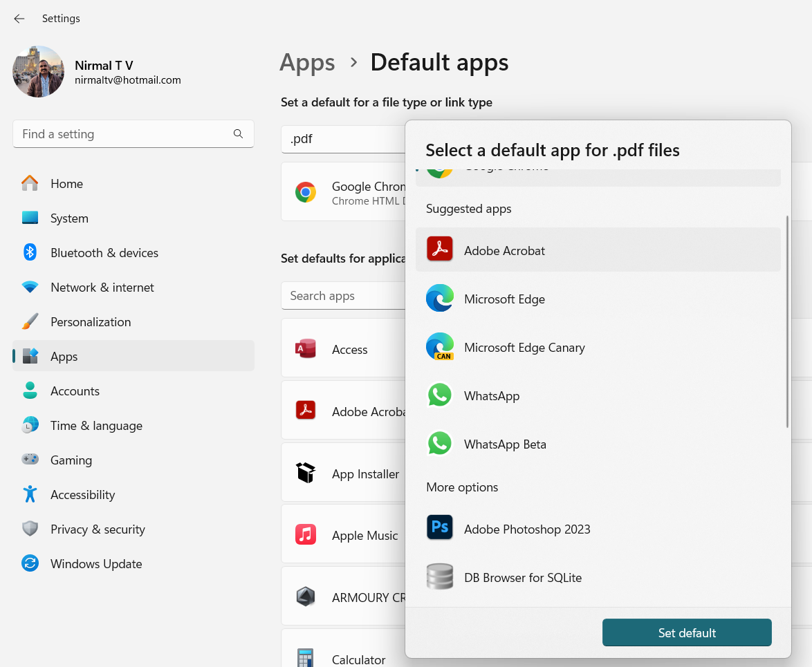Select Adobe Photoshop 2023 option
Image resolution: width=812 pixels, height=667 pixels.
point(598,528)
